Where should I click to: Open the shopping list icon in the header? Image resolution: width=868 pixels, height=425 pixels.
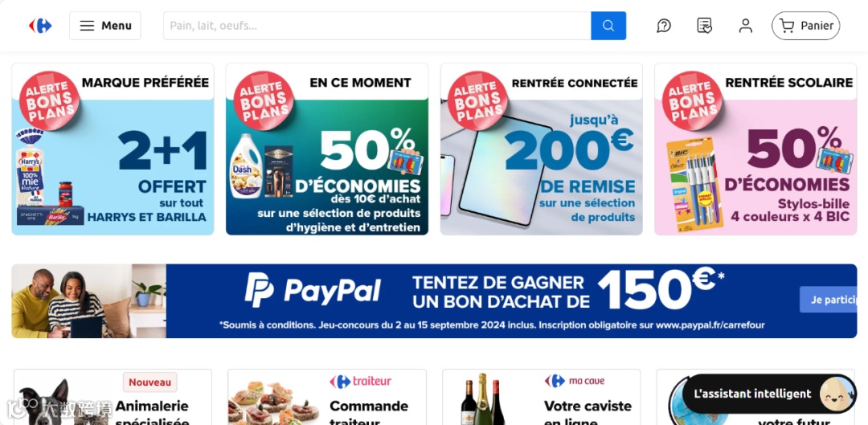point(704,26)
